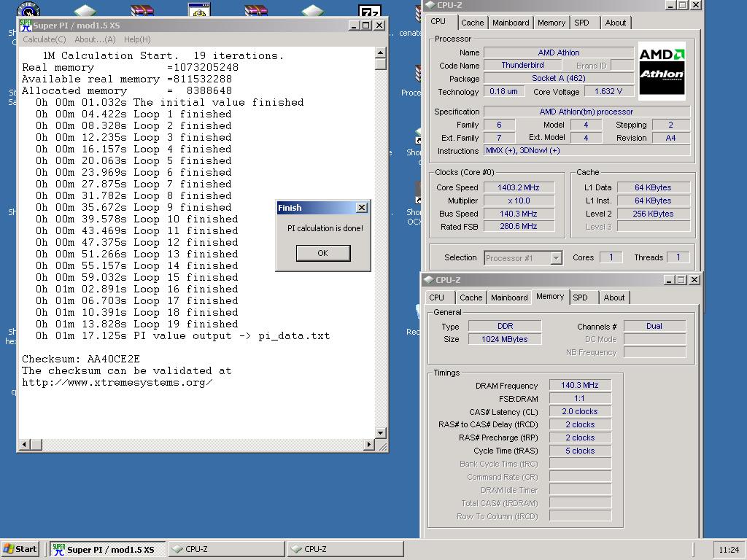Click the taskbar clock showing 11:24
The image size is (747, 560).
pos(729,550)
